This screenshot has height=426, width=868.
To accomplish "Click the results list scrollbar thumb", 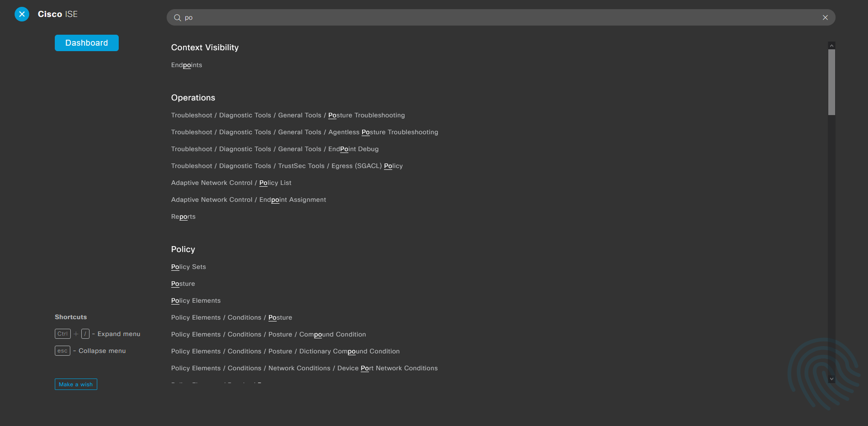I will point(831,82).
